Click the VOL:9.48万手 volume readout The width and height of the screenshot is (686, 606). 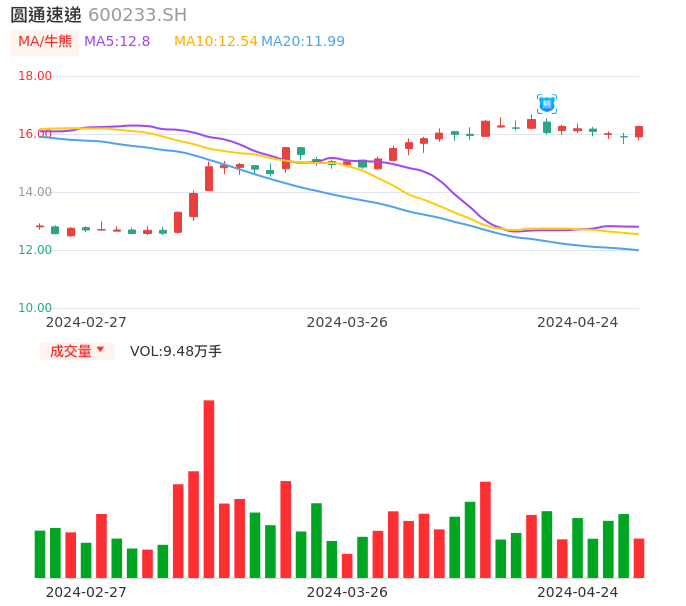[x=176, y=351]
